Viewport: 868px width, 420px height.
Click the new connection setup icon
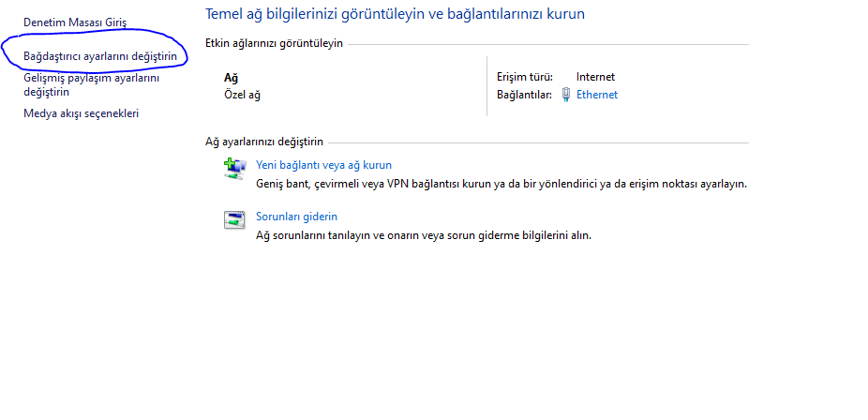tap(233, 169)
